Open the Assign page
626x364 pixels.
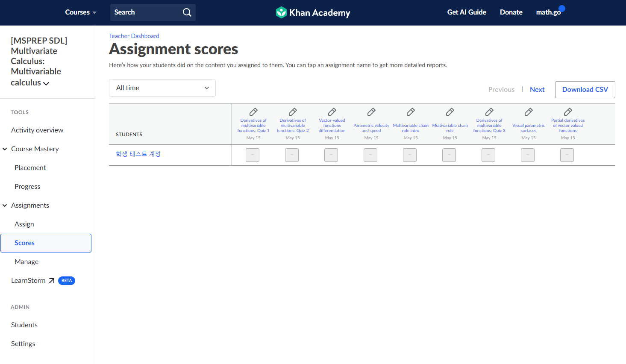24,224
